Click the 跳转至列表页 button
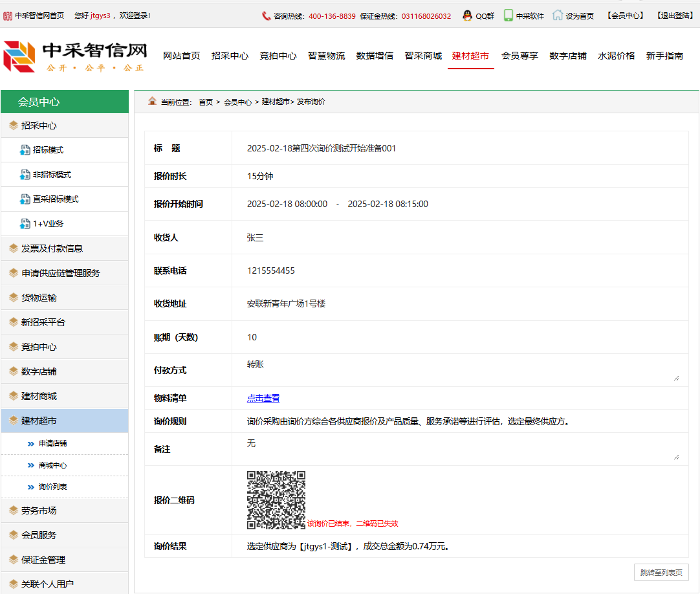 click(x=661, y=573)
